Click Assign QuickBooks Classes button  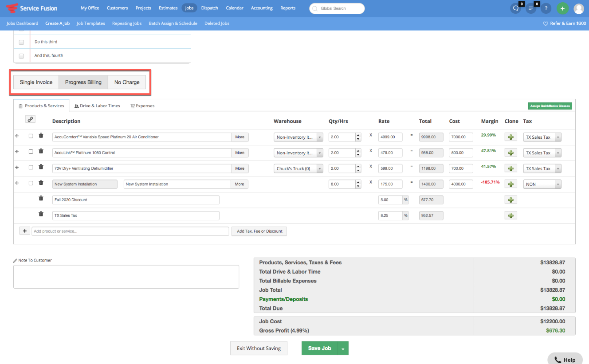tap(550, 106)
